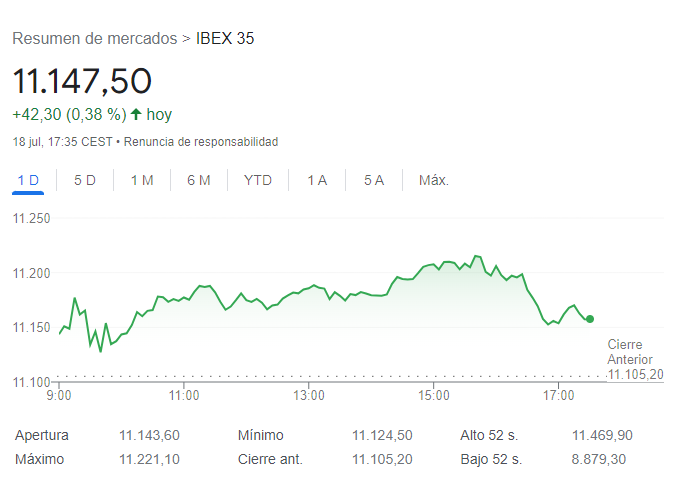The width and height of the screenshot is (690, 480).
Task: Click the 11.147,50 index price
Action: coord(82,80)
